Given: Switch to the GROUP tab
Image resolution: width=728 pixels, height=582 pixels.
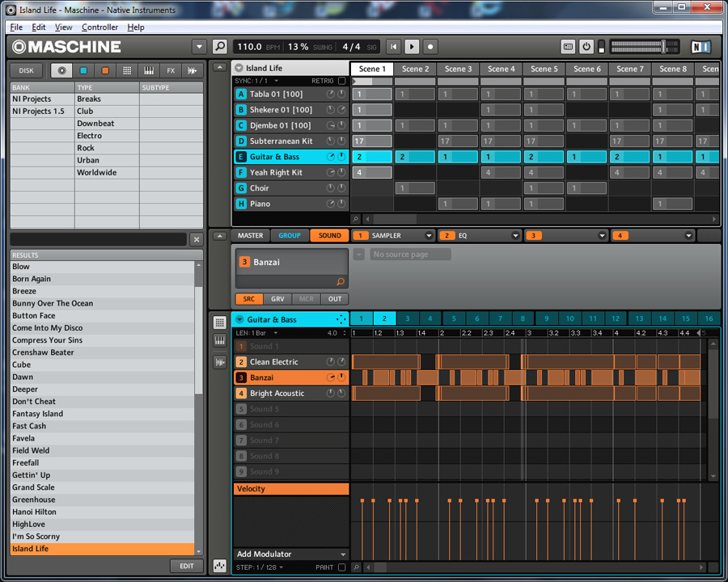Looking at the screenshot, I should [x=289, y=236].
